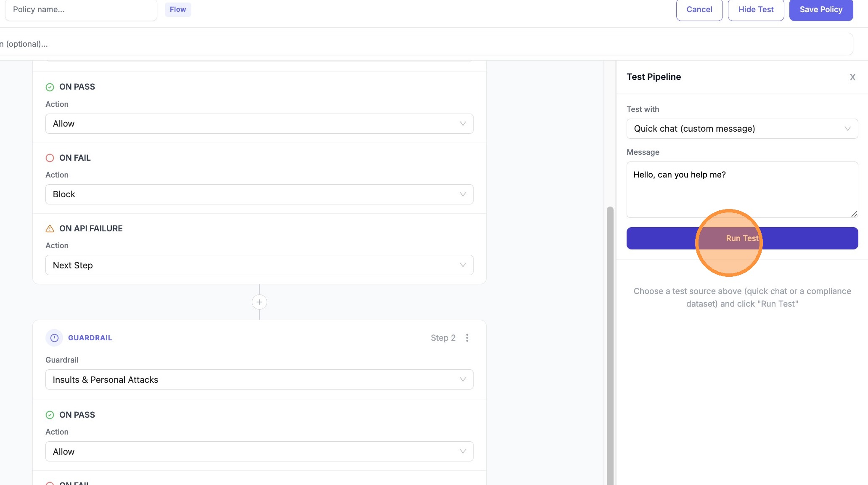Open the Test with Quick chat dropdown
This screenshot has width=868, height=485.
click(742, 129)
